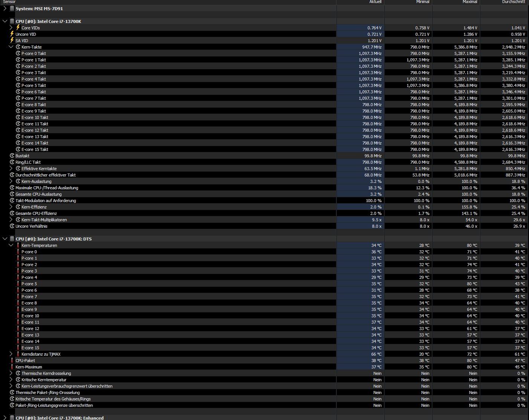Viewport: 529px width, 420px height.
Task: Click the thermometer icon of P-core 5 temperature
Action: [x=18, y=284]
